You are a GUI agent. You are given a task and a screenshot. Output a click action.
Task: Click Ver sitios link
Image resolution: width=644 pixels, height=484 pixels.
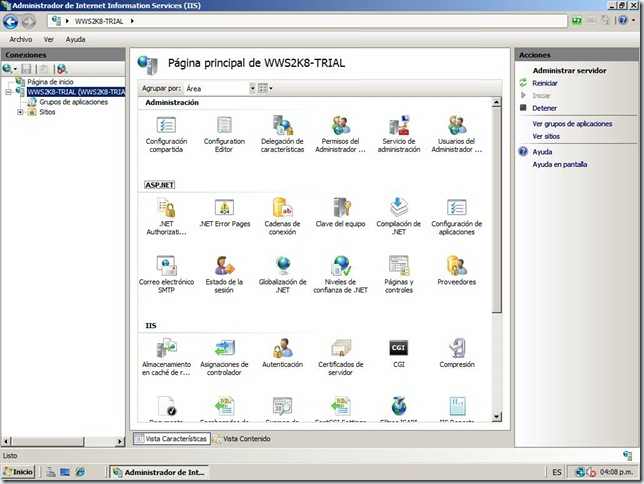pyautogui.click(x=546, y=136)
